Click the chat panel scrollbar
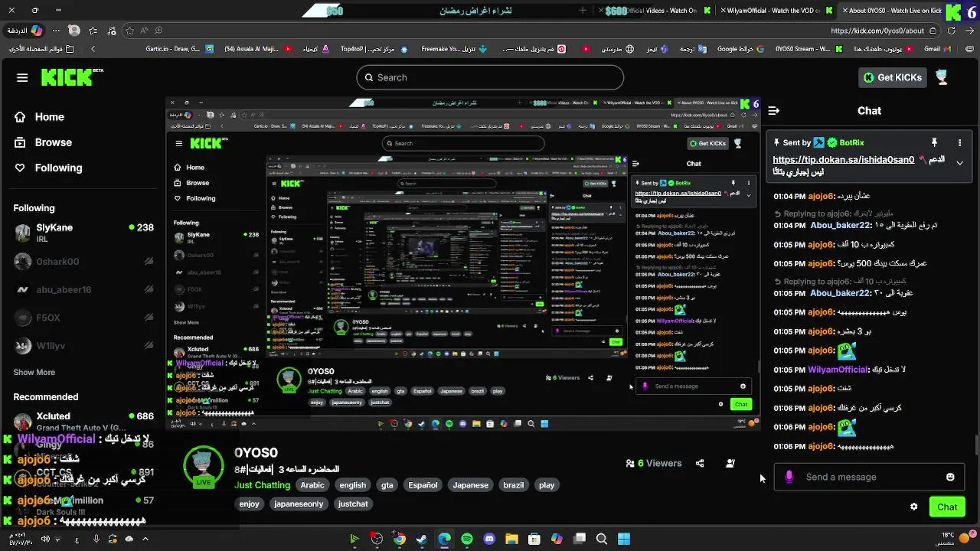980x551 pixels. (975, 444)
